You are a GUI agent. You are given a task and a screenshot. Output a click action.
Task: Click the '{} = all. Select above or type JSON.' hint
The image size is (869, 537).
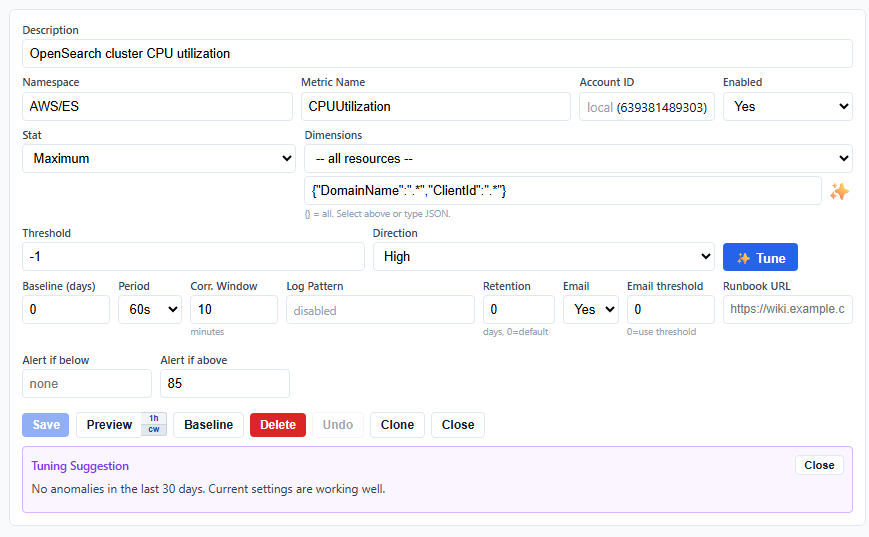pos(377,214)
